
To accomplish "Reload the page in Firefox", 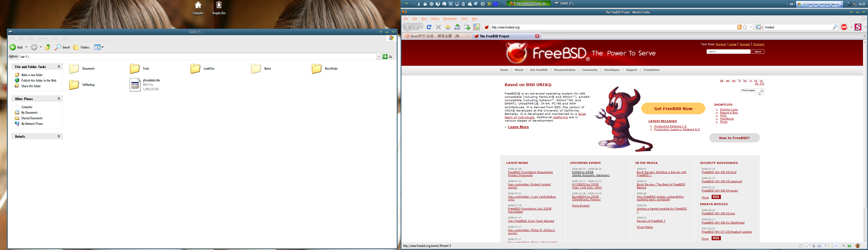I will 429,27.
